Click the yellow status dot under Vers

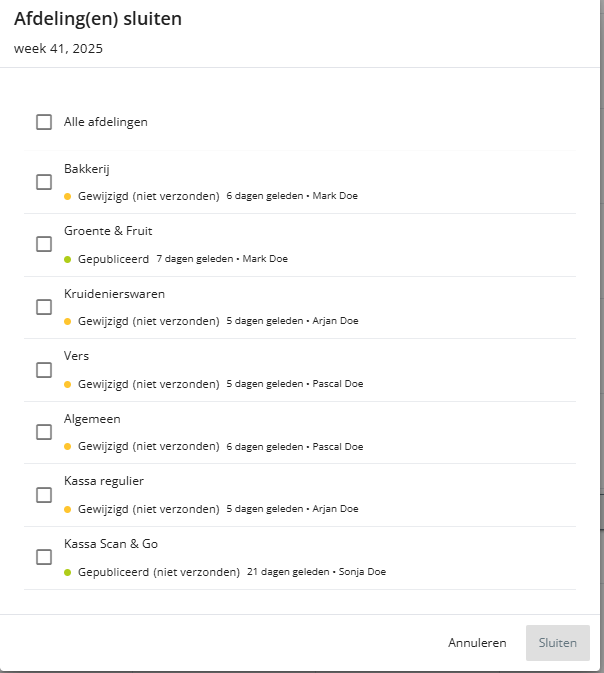[68, 384]
